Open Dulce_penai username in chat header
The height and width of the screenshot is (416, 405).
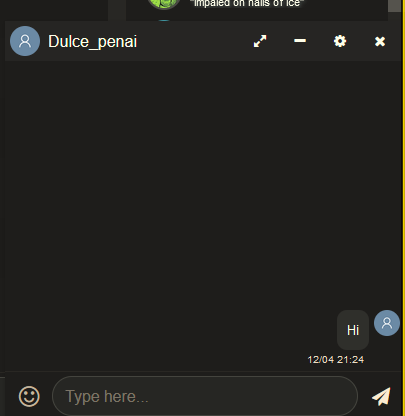(93, 42)
